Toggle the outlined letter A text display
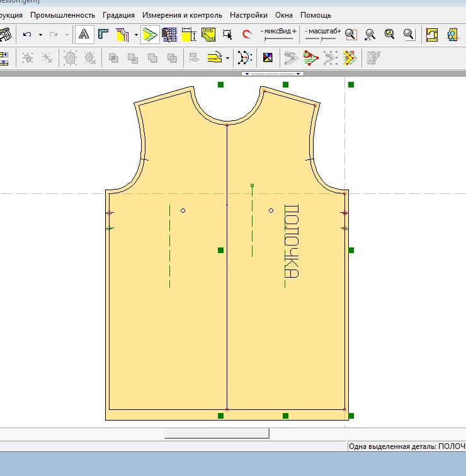Image resolution: width=466 pixels, height=476 pixels. pos(84,34)
